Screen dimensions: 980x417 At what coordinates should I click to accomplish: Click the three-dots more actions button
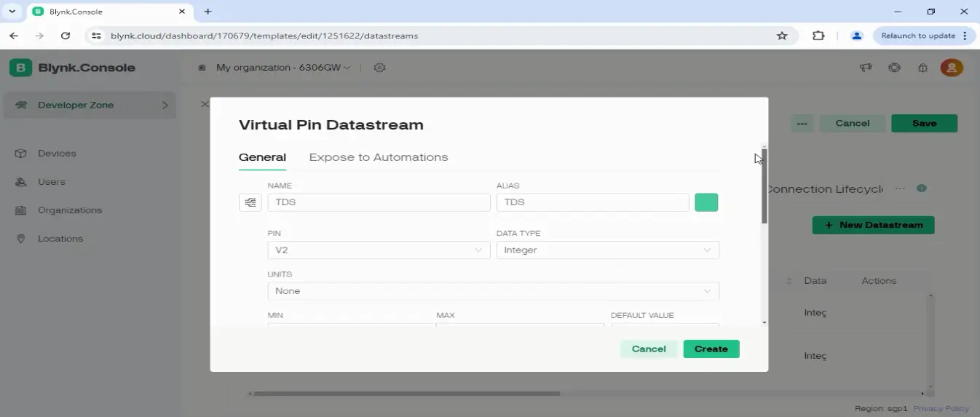tap(802, 123)
